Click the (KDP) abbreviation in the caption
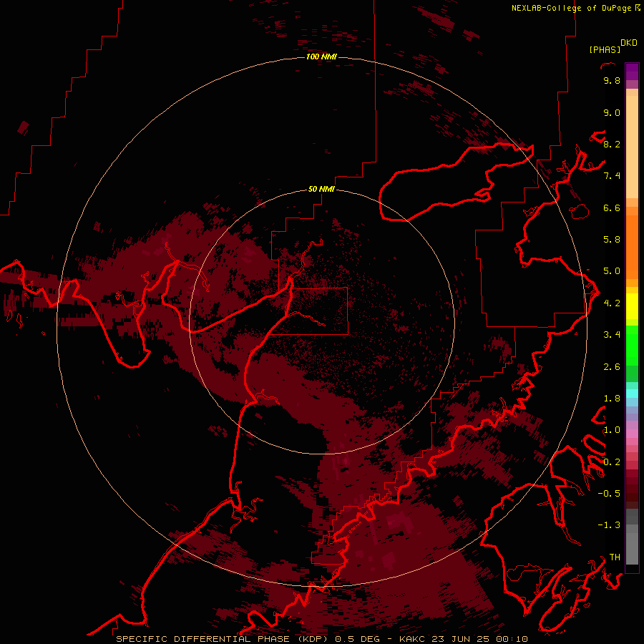The height and width of the screenshot is (644, 644). 314,639
